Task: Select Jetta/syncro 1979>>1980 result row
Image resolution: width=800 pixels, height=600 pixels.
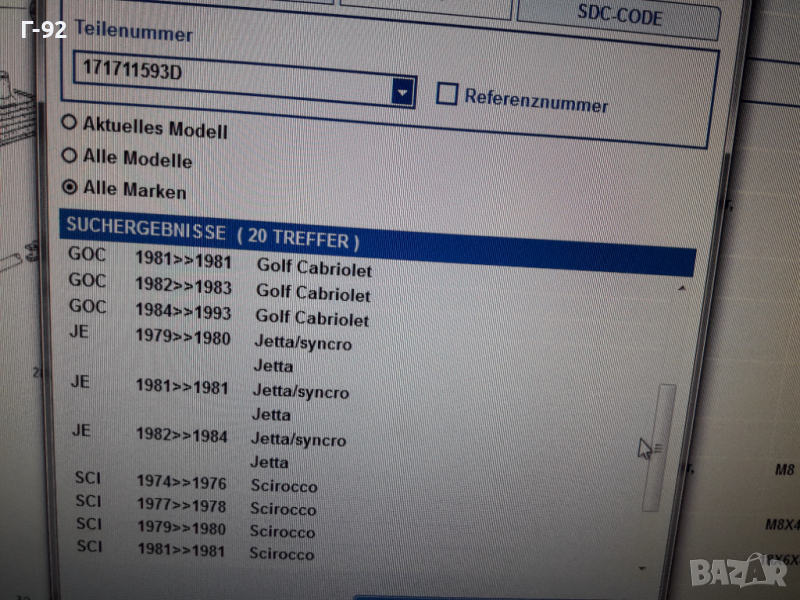Action: click(x=301, y=343)
